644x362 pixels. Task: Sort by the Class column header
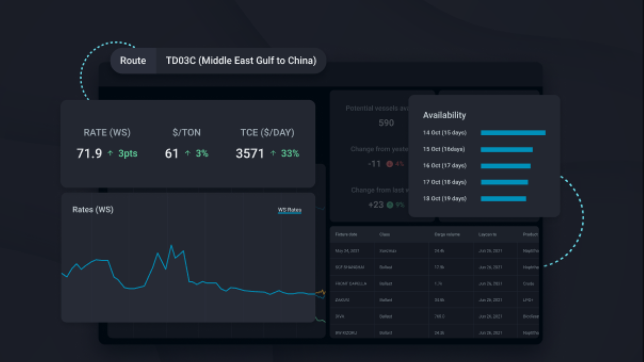tap(385, 235)
